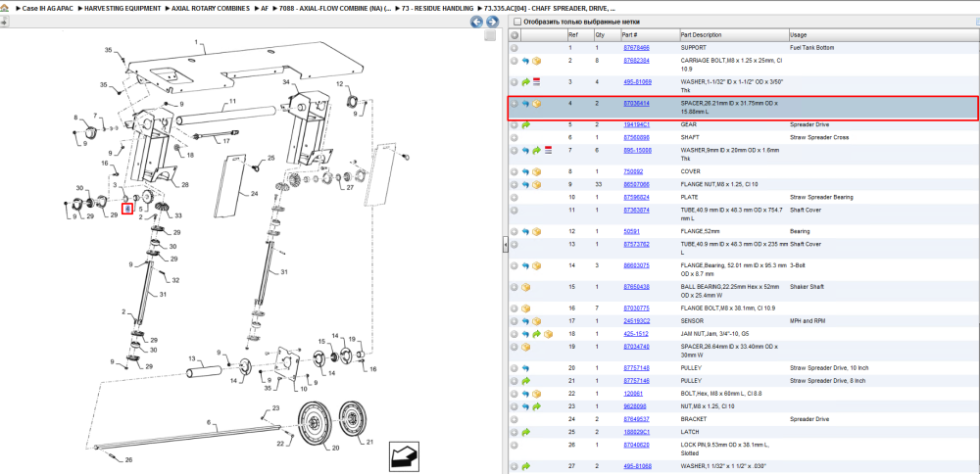This screenshot has width=980, height=474.
Task: Click red list icon on row 7 washer
Action: pyautogui.click(x=548, y=151)
